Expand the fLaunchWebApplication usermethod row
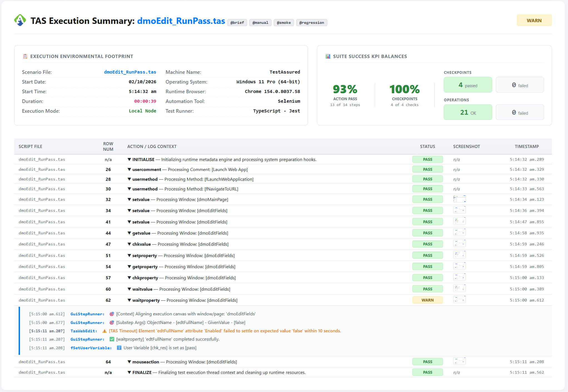The image size is (568, 392). (x=129, y=179)
